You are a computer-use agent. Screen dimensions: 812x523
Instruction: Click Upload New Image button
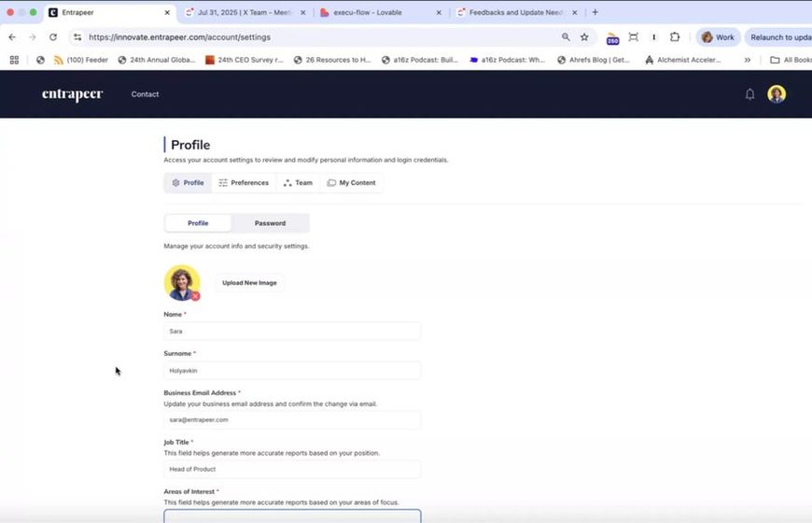249,283
